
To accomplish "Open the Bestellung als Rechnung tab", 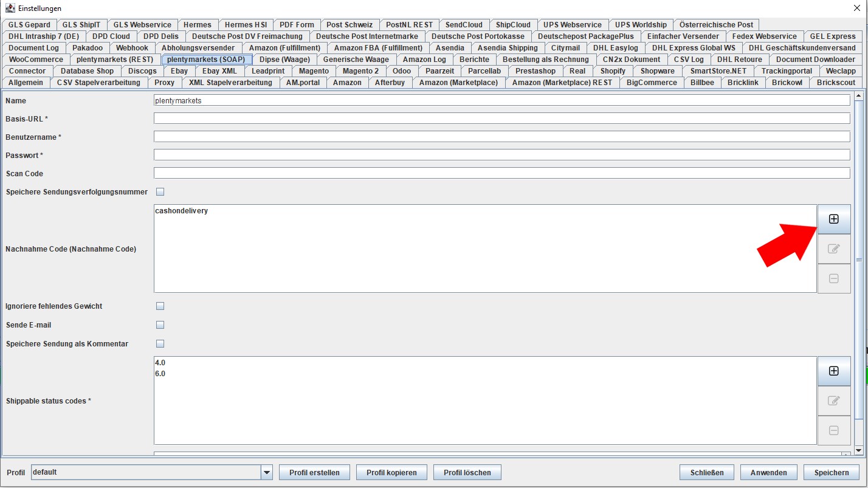I will pos(546,60).
